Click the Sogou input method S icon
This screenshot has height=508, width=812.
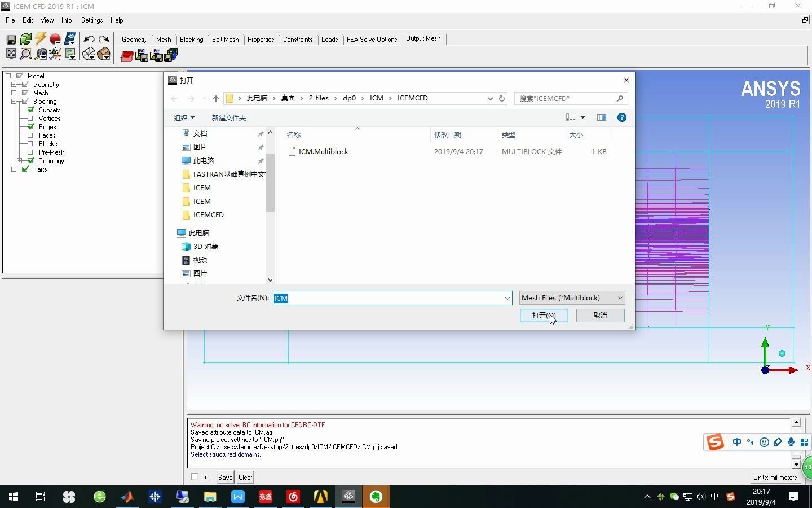point(715,442)
